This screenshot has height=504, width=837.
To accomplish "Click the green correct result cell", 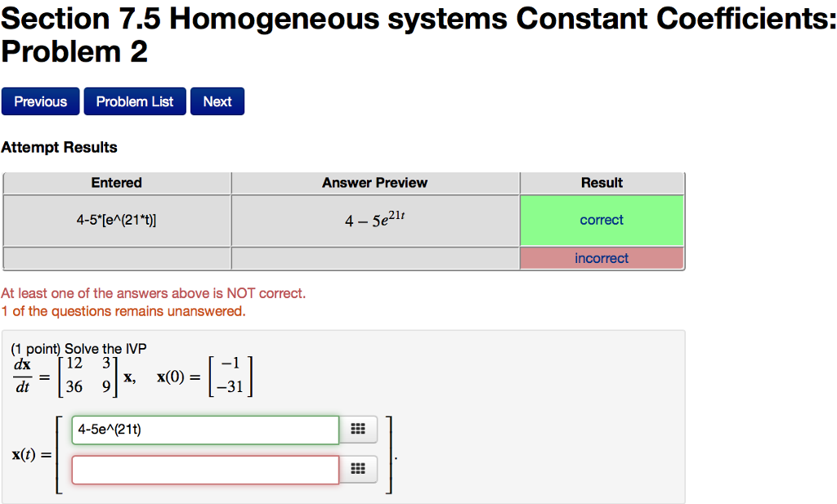I will tap(602, 220).
